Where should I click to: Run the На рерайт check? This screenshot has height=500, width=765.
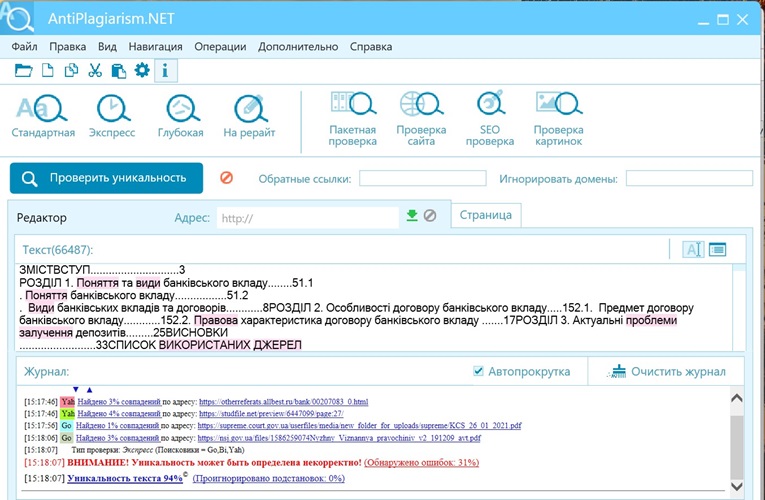click(249, 117)
